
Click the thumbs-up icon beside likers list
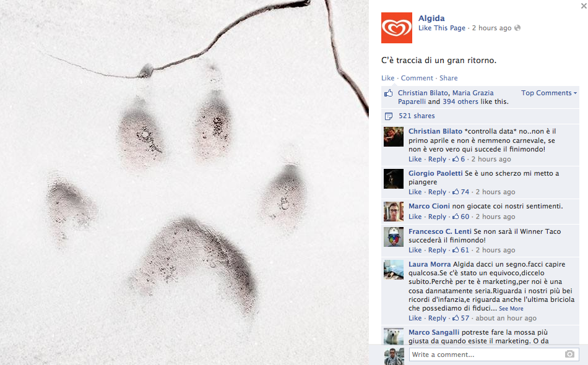point(389,93)
